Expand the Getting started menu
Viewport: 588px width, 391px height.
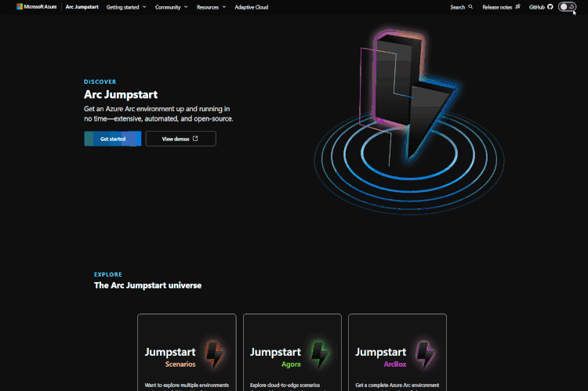[x=126, y=7]
